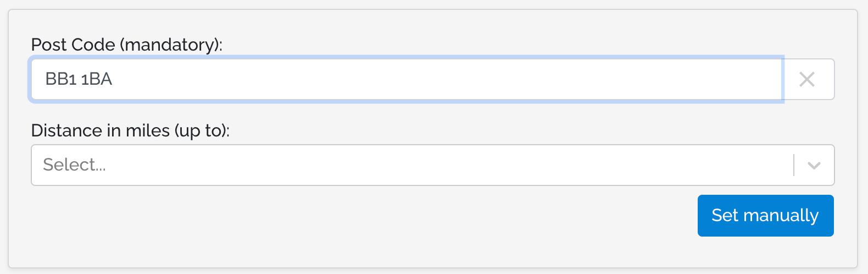This screenshot has height=274, width=868.
Task: Remove the entered BB1 1BA value via X
Action: [x=807, y=79]
